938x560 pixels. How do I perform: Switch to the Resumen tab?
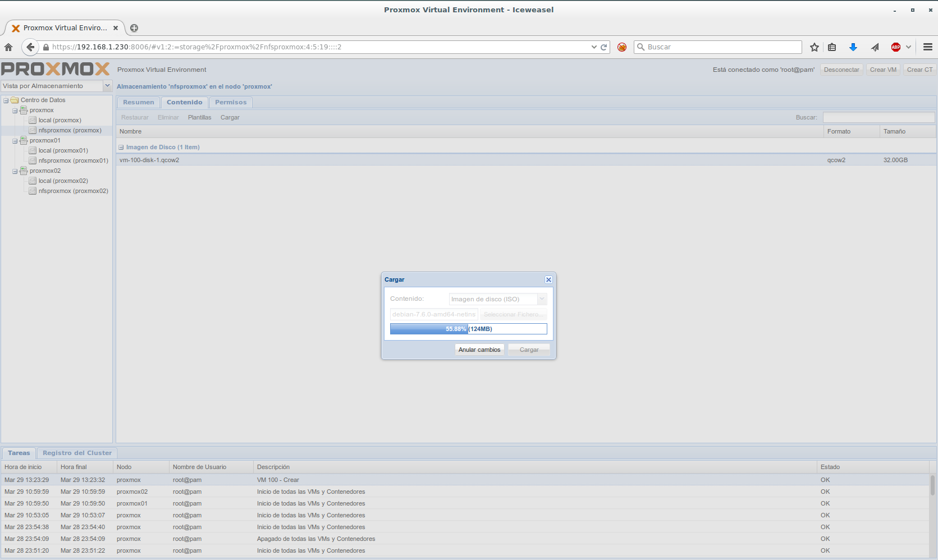138,102
